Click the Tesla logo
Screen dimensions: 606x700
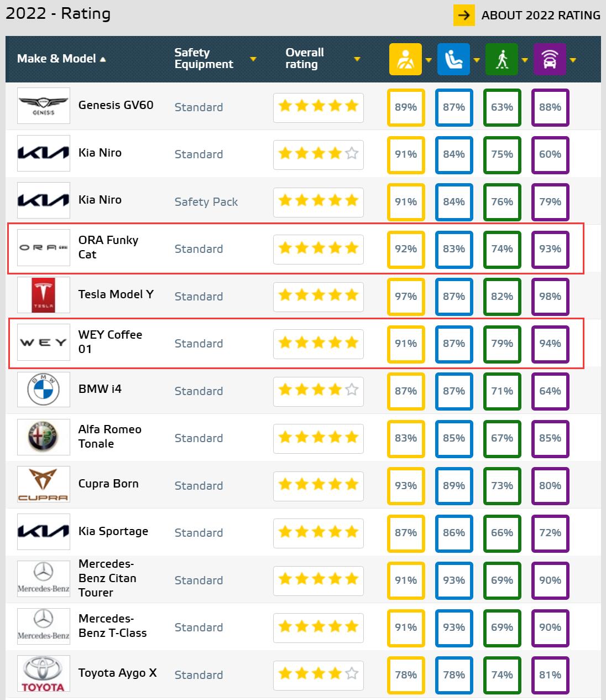tap(44, 295)
